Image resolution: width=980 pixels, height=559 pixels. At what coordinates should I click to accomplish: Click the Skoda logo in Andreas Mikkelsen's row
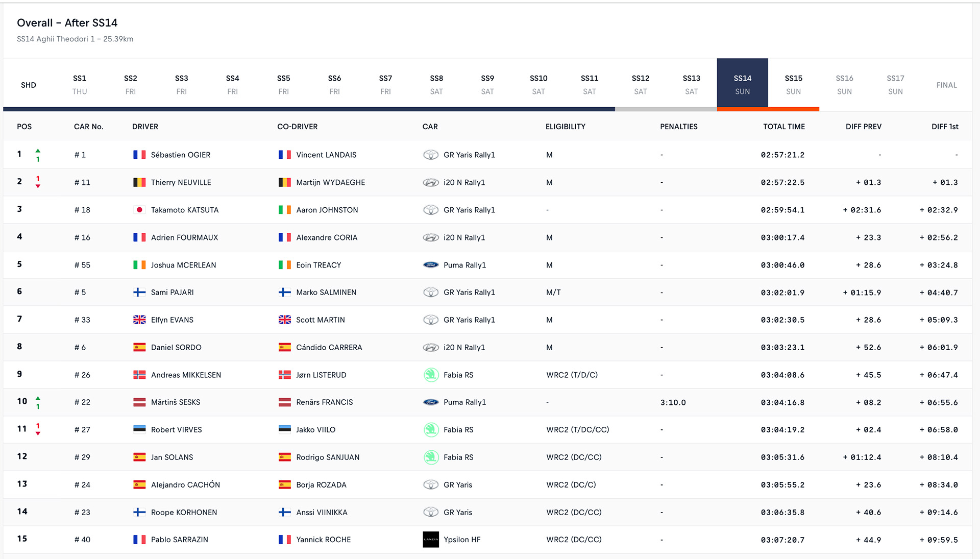pos(431,375)
